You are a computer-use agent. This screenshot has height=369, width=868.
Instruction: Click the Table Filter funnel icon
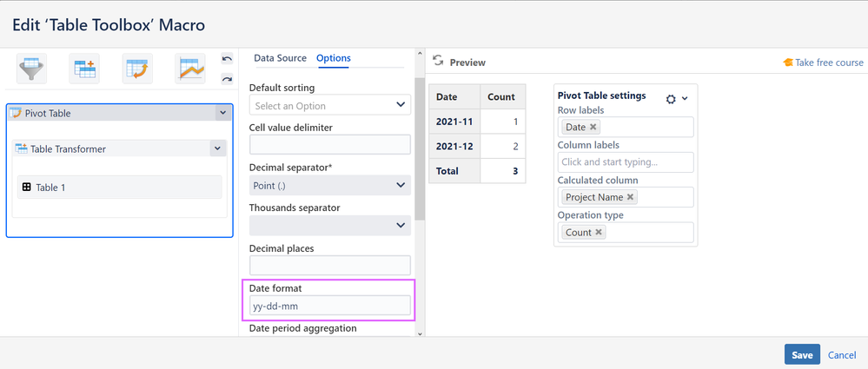31,68
